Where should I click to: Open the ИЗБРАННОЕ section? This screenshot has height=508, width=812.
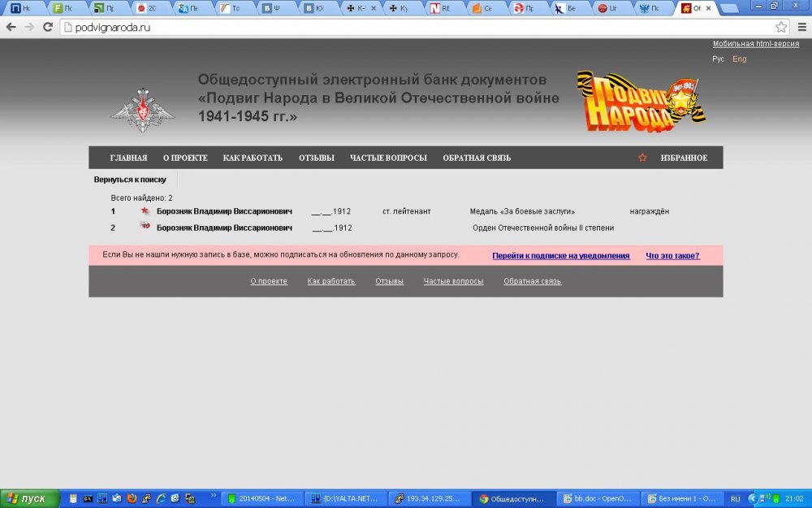(684, 158)
